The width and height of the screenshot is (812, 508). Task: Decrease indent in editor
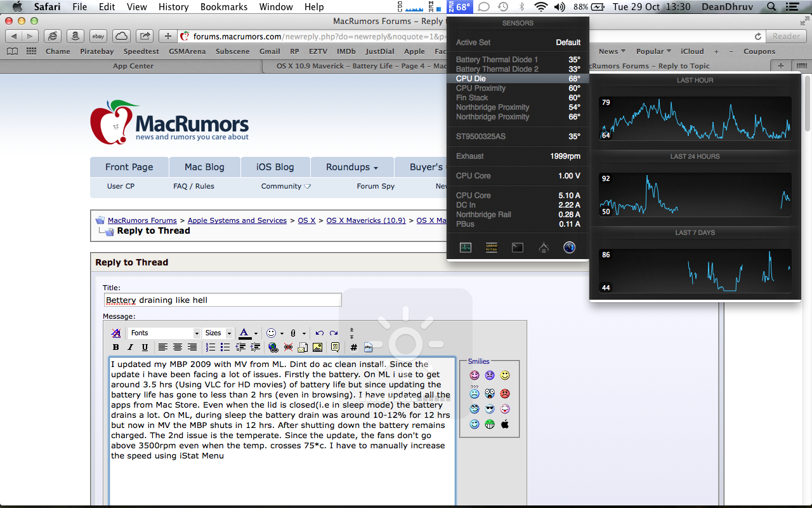click(x=240, y=347)
